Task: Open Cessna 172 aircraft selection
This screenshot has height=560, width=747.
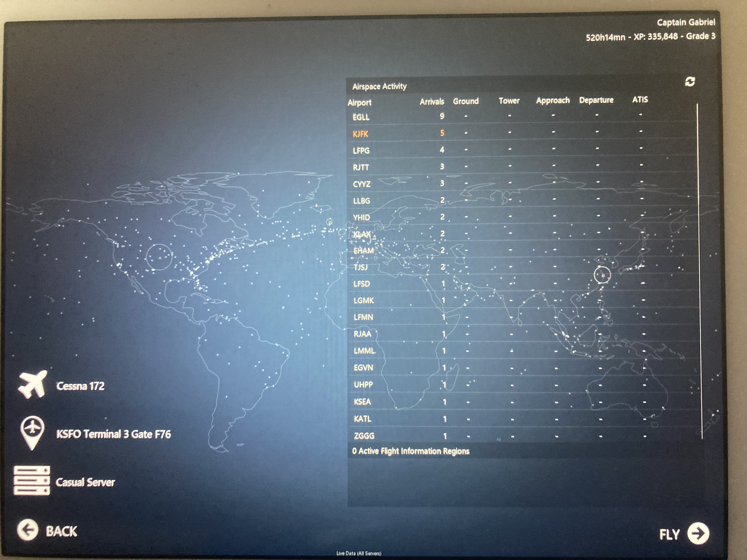Action: tap(80, 386)
